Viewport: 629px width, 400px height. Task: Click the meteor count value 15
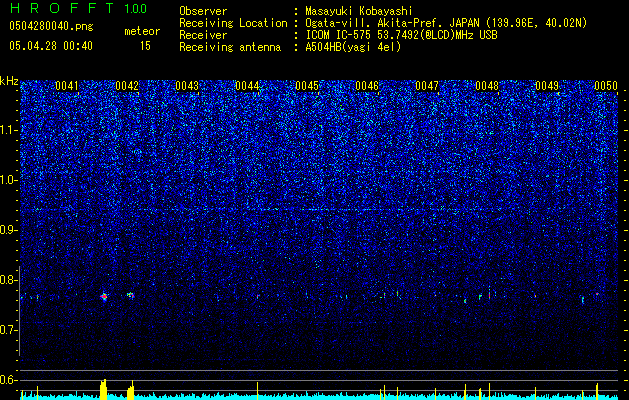click(145, 46)
